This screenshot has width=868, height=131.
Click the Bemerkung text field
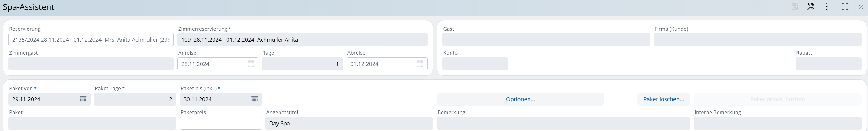(563, 124)
